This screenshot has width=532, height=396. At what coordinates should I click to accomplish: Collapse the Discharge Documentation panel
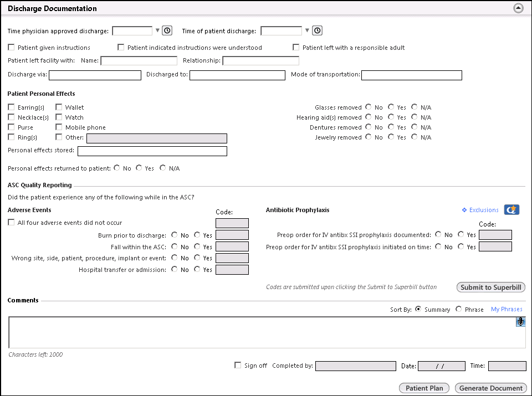[x=518, y=8]
